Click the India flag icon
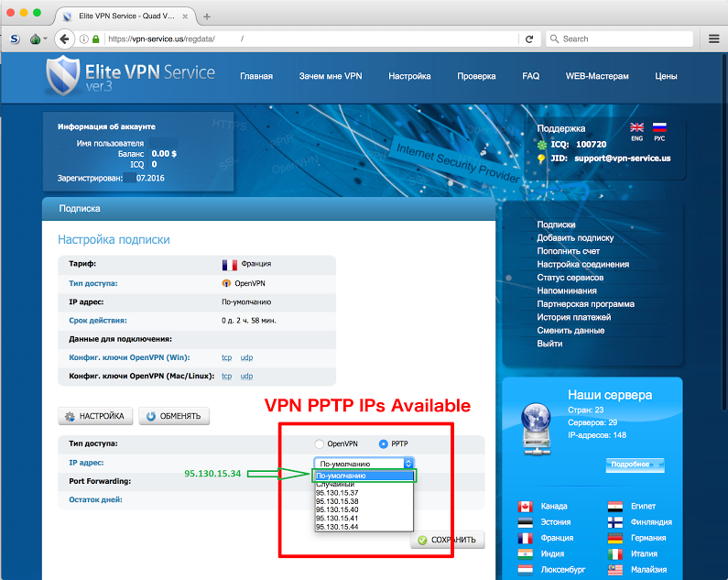The width and height of the screenshot is (728, 580). pos(525,554)
